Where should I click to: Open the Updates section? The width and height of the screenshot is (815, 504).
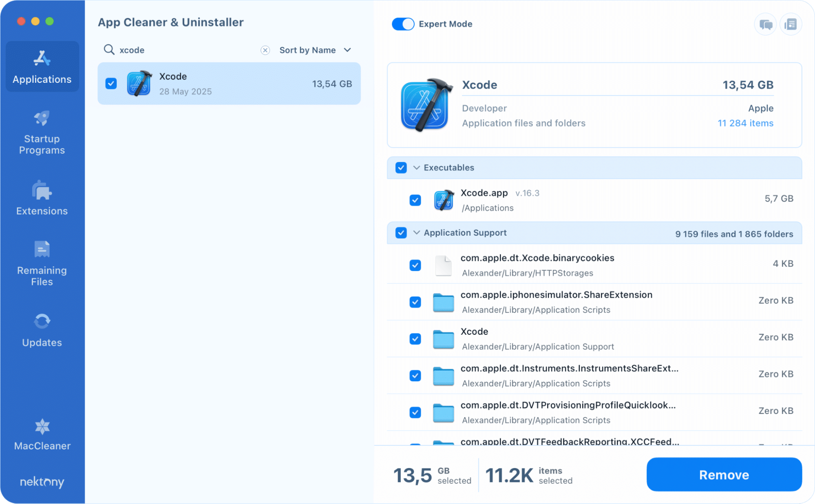tap(42, 331)
